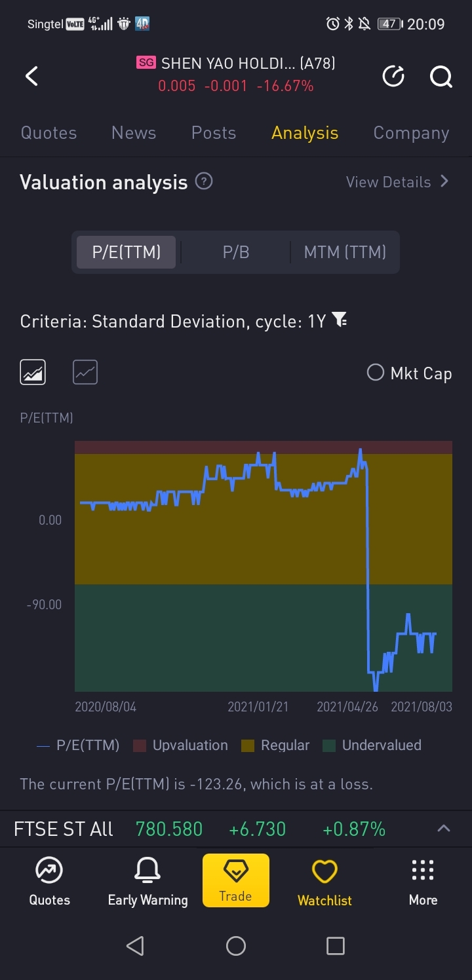Switch to the Company tab
Viewport: 472px width, 980px height.
(411, 133)
